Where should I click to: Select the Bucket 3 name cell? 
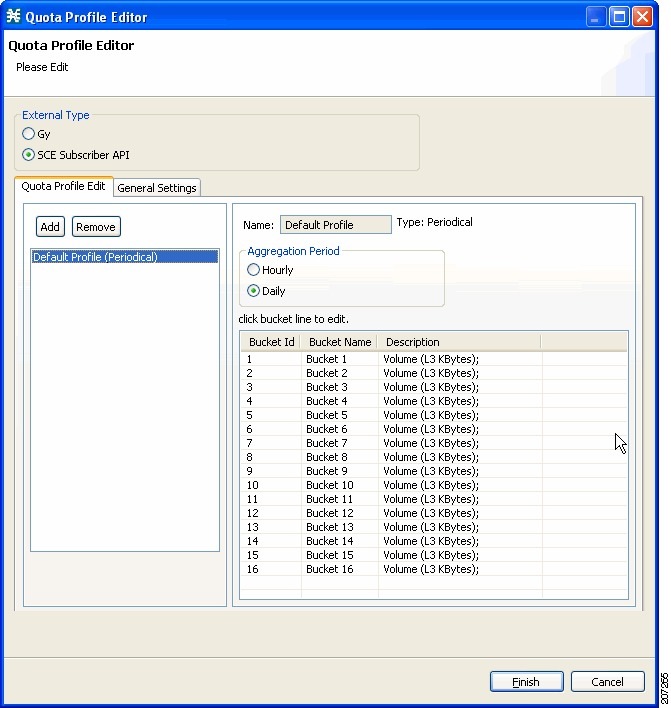coord(340,387)
